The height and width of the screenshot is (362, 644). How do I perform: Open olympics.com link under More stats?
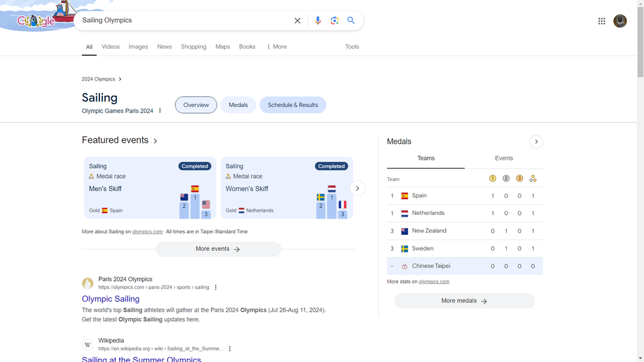tap(434, 282)
